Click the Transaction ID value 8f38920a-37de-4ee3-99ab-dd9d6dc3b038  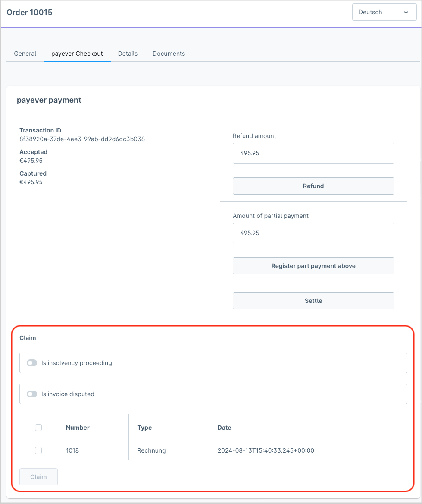(82, 139)
